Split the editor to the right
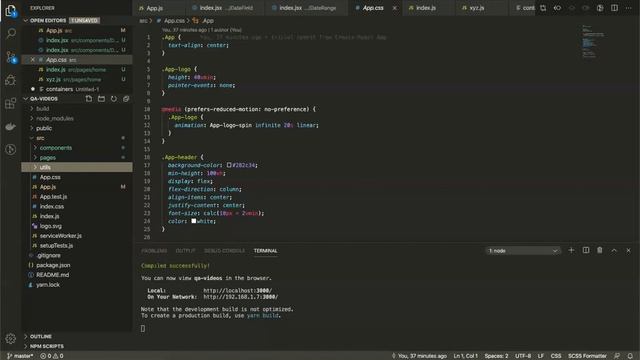Viewport: 640px width, 360px height. 614,8
